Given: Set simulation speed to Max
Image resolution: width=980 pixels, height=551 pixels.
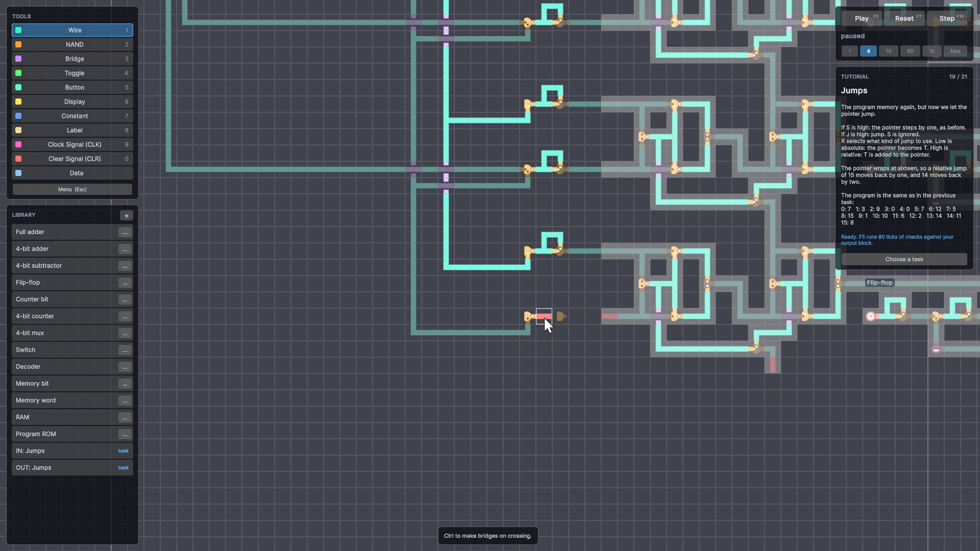Looking at the screenshot, I should tap(955, 51).
